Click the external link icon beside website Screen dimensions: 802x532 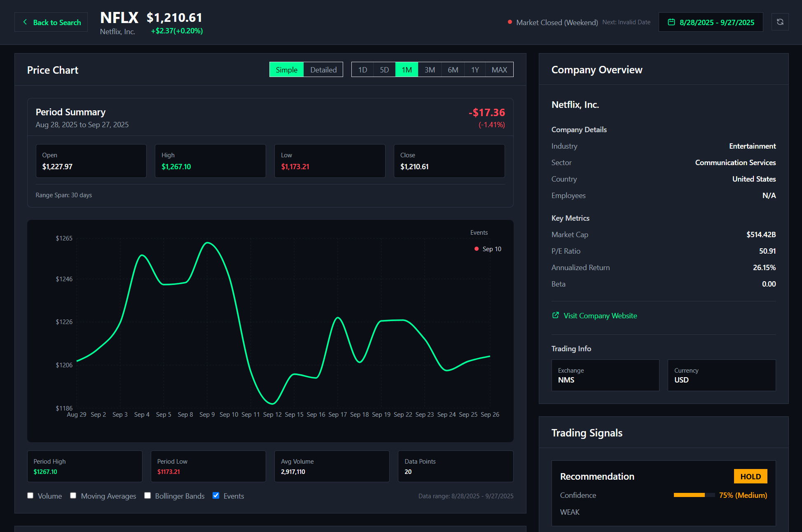click(556, 315)
